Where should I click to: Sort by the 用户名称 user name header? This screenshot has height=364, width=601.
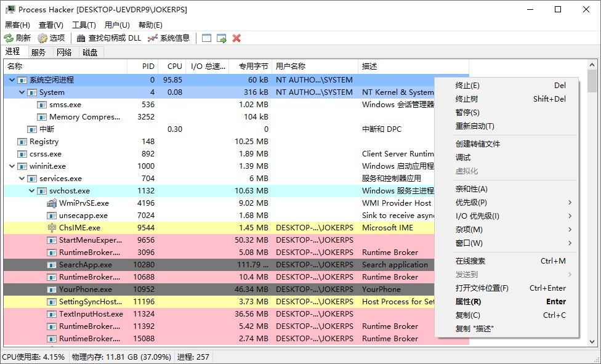tap(315, 67)
